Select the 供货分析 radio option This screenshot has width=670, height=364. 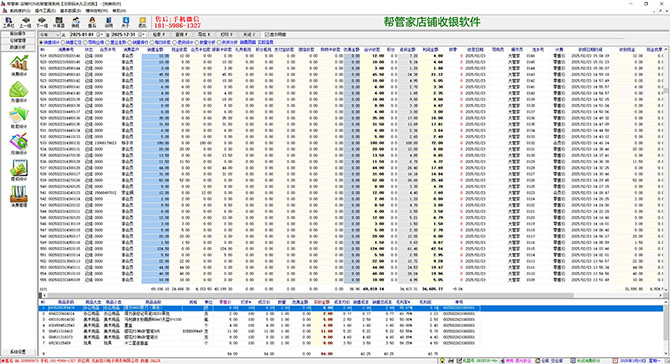coord(227,42)
